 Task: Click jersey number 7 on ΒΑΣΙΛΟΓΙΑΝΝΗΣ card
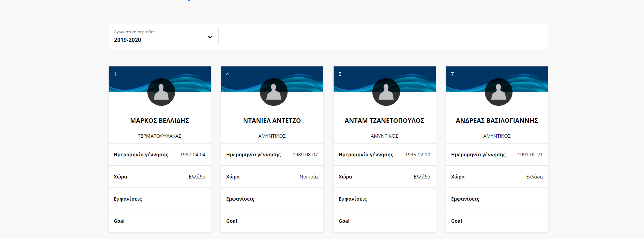pyautogui.click(x=452, y=74)
